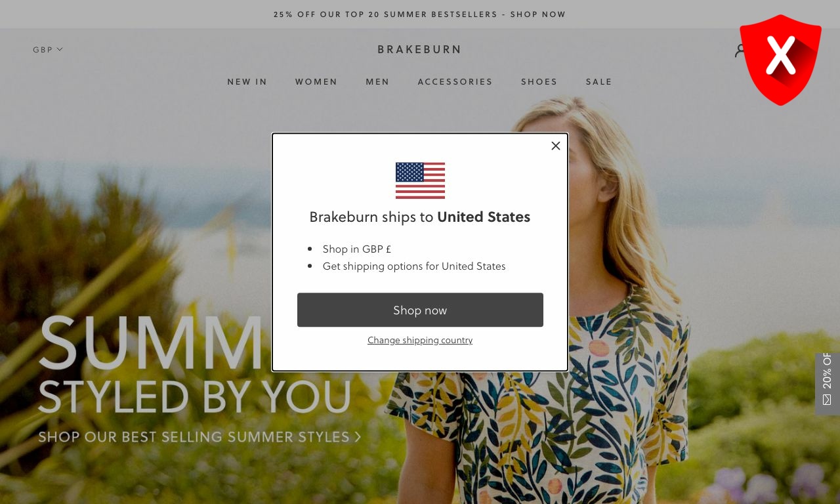Open the 25% off summer bestsellers banner
840x504 pixels.
[x=420, y=14]
